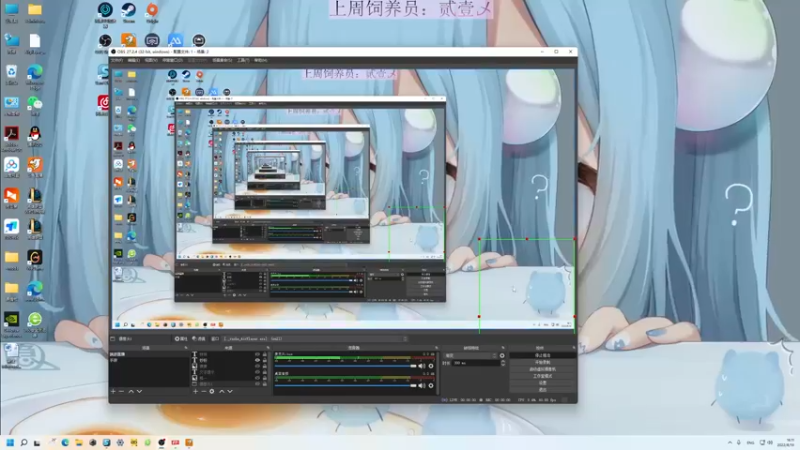Open transition properties gear in Transitions panel
This screenshot has width=800, height=450.
point(502,356)
